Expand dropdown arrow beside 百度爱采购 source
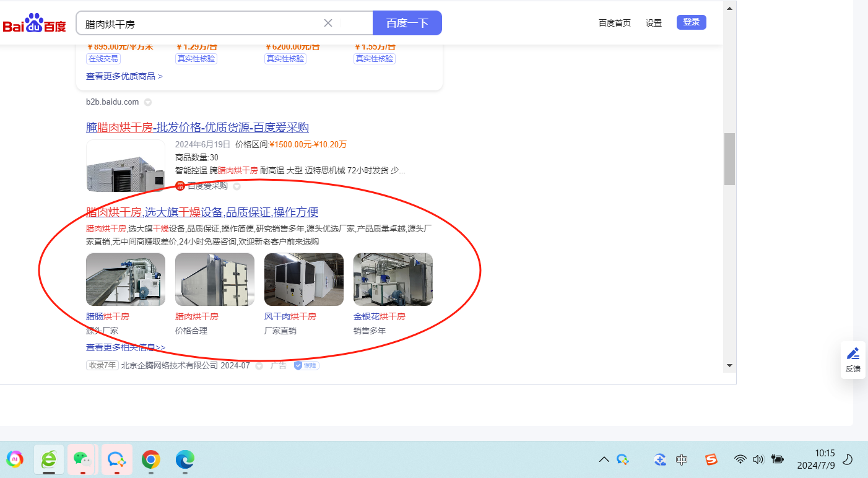Image resolution: width=868 pixels, height=478 pixels. (237, 186)
